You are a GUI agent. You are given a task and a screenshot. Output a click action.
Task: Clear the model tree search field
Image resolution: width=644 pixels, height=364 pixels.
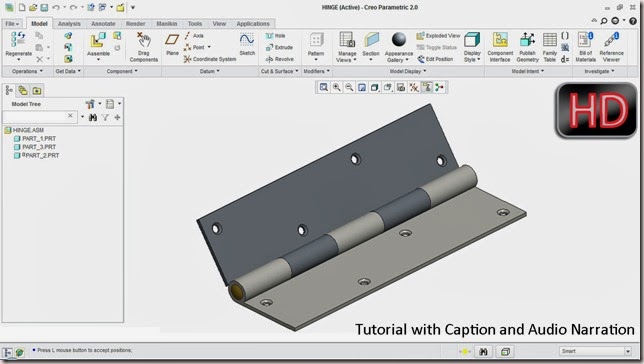click(70, 116)
